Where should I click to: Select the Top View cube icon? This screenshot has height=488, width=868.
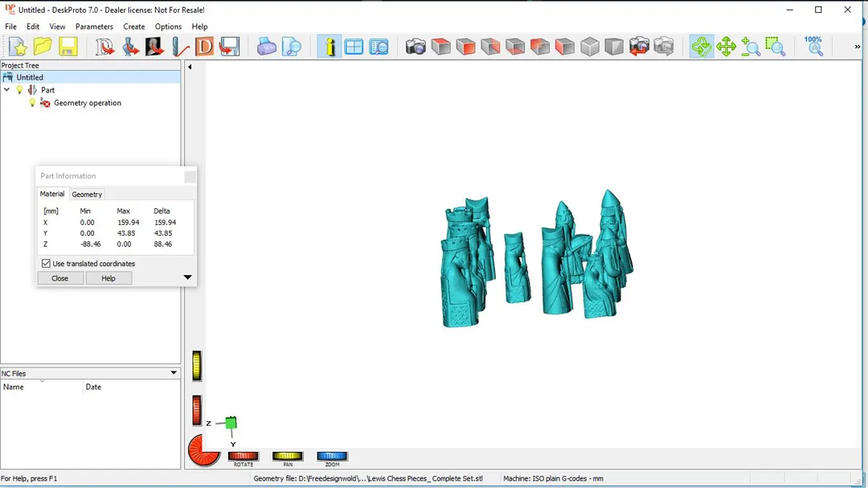pos(440,47)
